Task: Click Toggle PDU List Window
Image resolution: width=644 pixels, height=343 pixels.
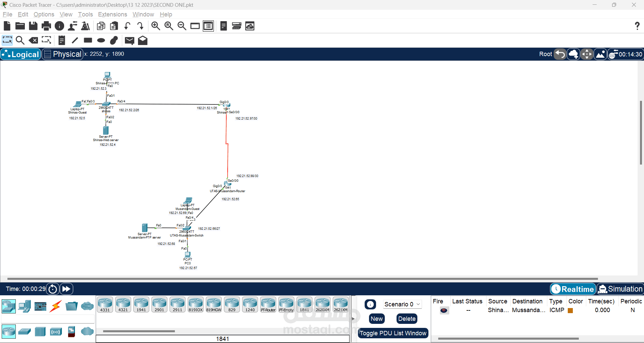Action: 393,333
